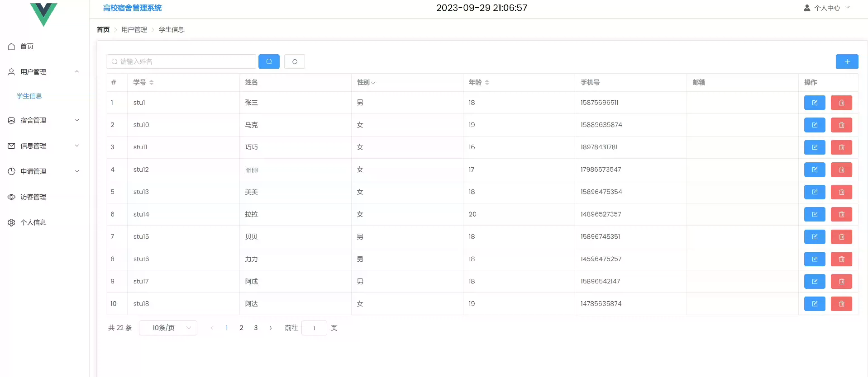Screen dimensions: 868x377
Task: Open 访客管理 in the sidebar
Action: coord(33,197)
